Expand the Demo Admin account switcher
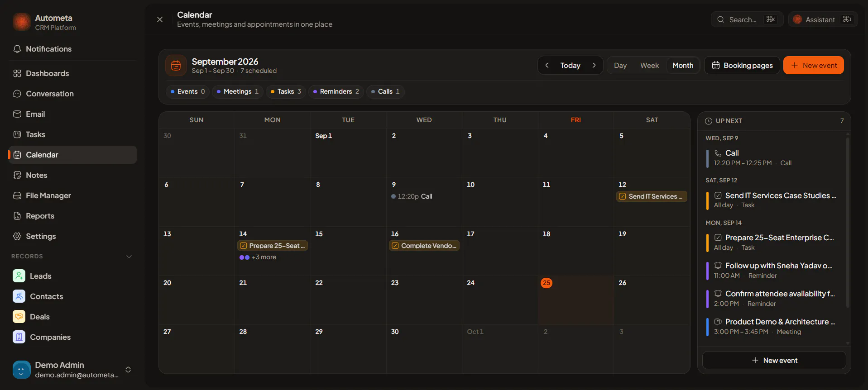 point(128,370)
